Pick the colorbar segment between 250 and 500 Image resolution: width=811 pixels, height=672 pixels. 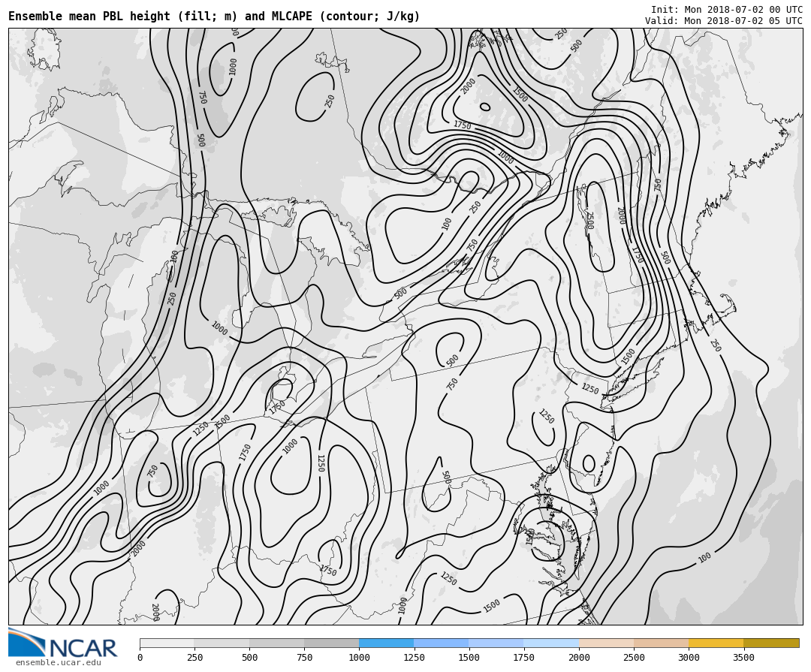click(x=222, y=643)
